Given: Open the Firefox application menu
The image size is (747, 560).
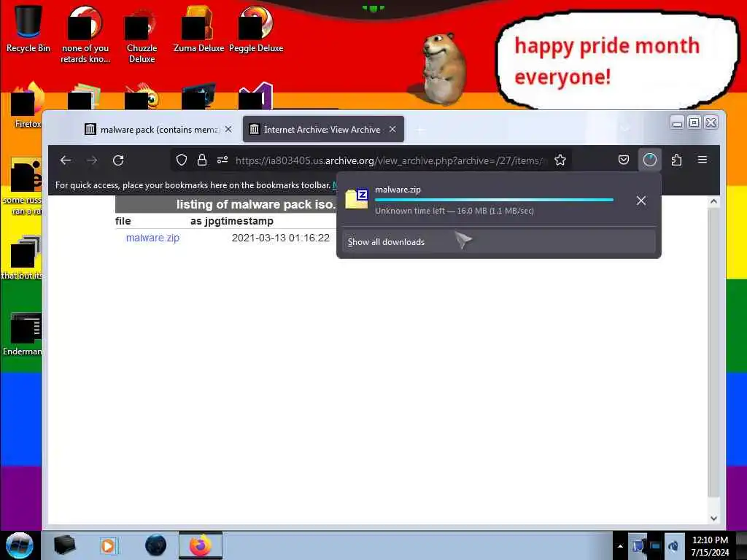Looking at the screenshot, I should pos(703,160).
